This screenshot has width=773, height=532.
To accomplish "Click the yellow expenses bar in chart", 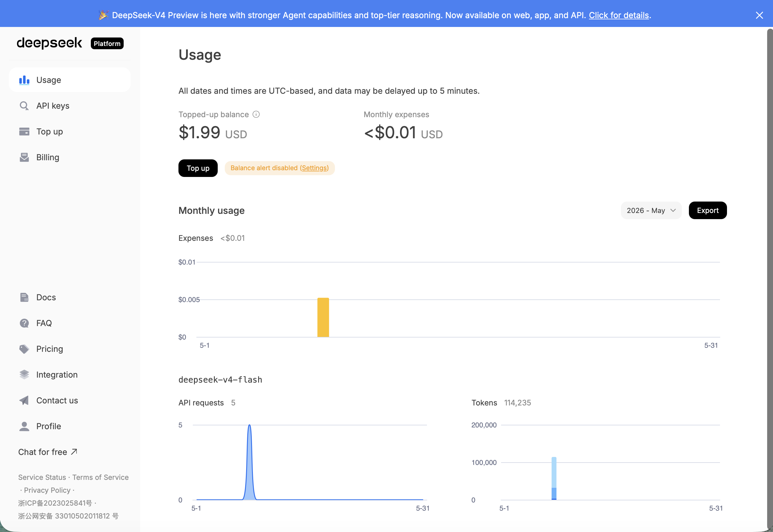I will point(323,317).
